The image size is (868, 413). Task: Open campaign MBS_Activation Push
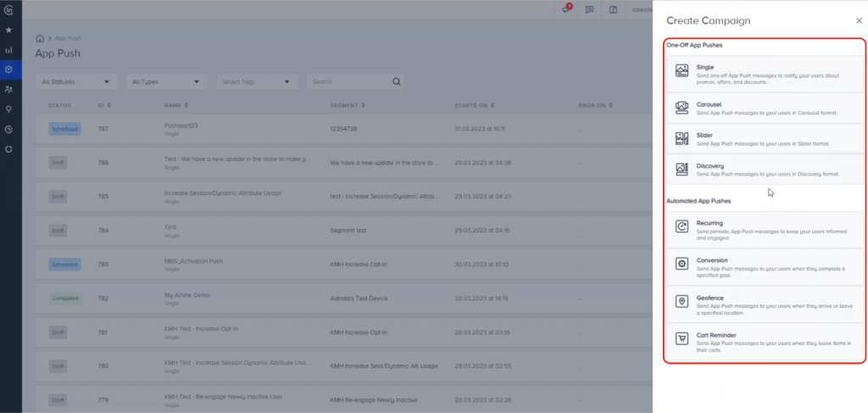pyautogui.click(x=193, y=260)
